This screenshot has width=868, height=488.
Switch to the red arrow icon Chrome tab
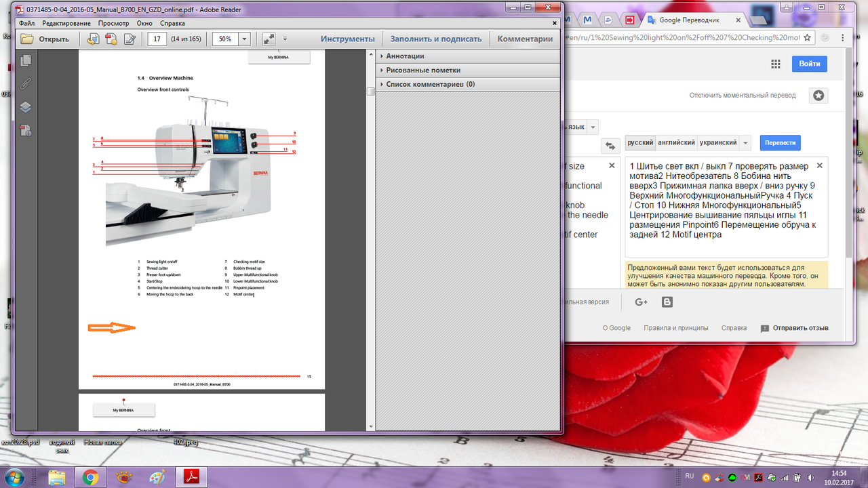(x=630, y=20)
